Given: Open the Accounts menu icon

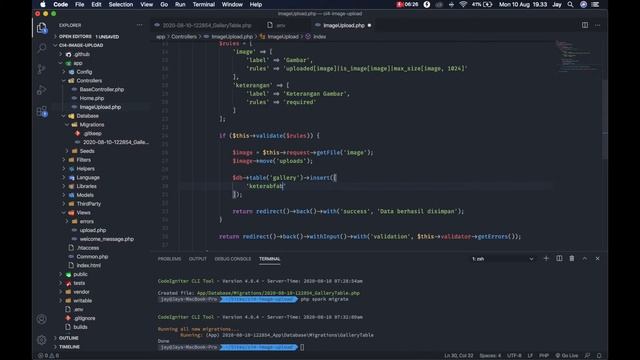Looking at the screenshot, I should (42, 319).
